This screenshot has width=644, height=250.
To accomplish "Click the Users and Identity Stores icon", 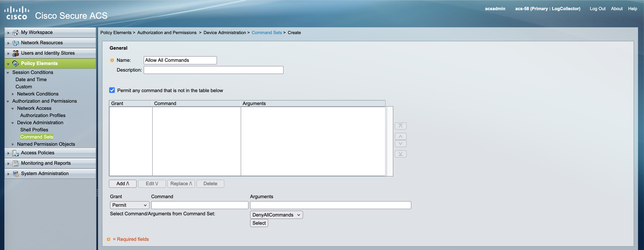I will [16, 53].
